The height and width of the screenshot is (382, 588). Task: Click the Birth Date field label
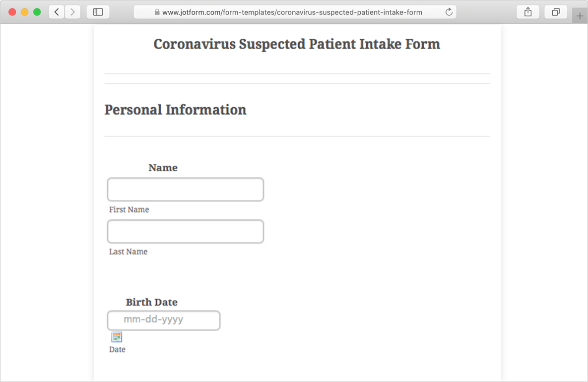tap(151, 302)
